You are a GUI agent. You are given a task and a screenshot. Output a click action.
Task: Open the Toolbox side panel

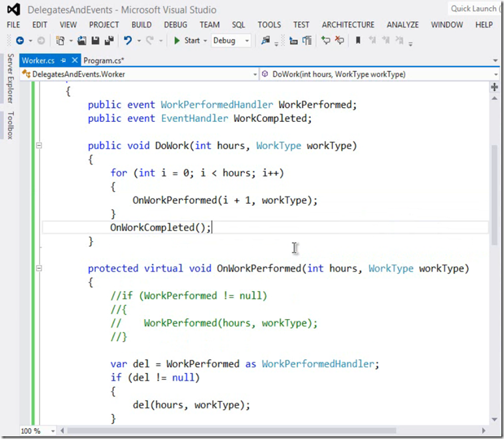pos(11,125)
